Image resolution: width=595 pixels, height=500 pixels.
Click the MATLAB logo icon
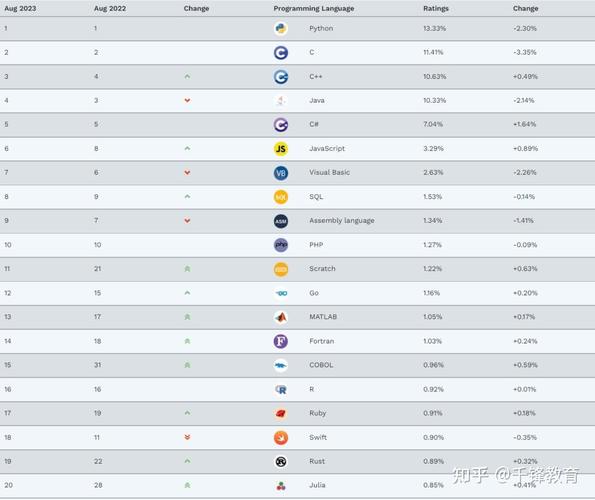281,317
